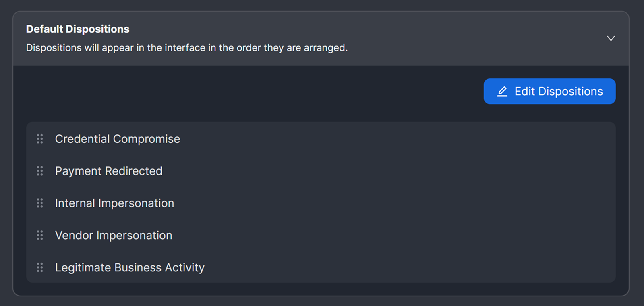
Task: Collapse the Default Dispositions section with the chevron
Action: point(611,38)
